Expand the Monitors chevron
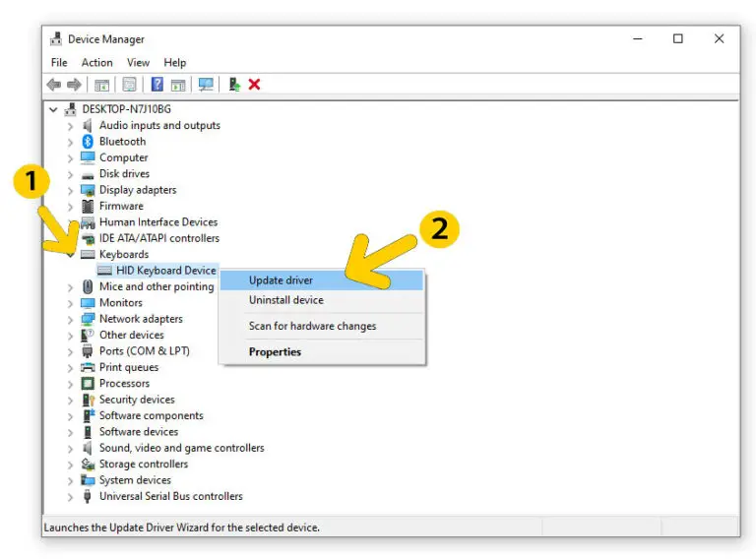Image resolution: width=756 pixels, height=559 pixels. point(71,303)
